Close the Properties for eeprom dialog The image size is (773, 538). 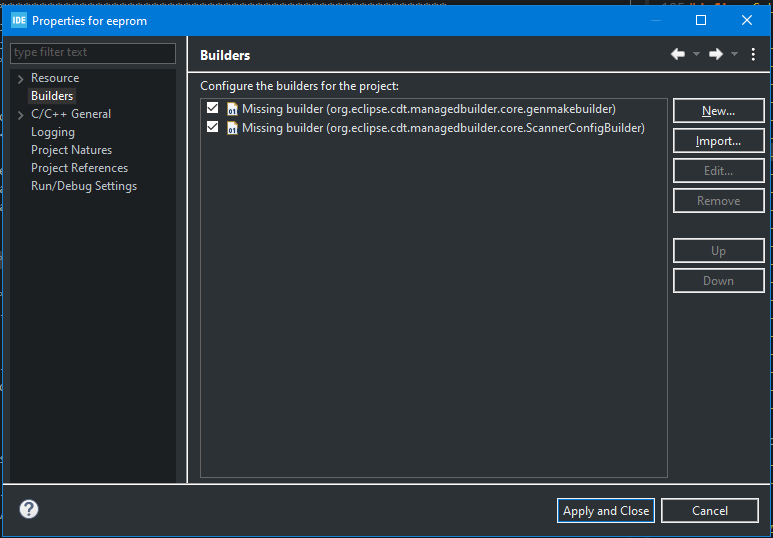click(746, 20)
